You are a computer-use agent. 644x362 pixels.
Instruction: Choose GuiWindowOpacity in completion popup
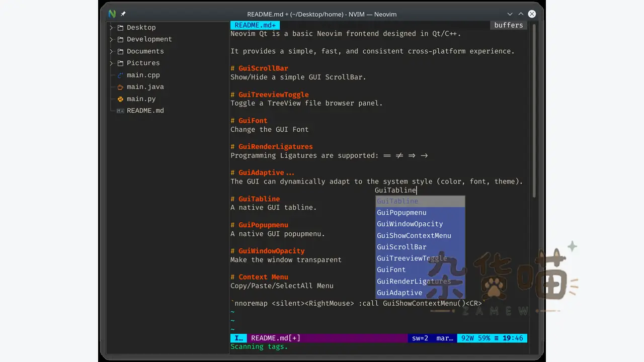point(420,224)
